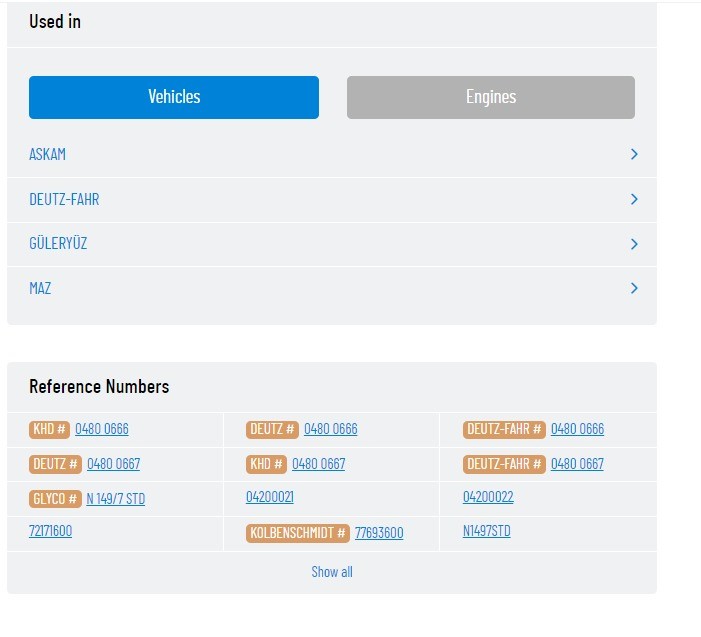Image resolution: width=701 pixels, height=637 pixels.
Task: Open GLYCO reference N 149/7 STD
Action: [116, 499]
